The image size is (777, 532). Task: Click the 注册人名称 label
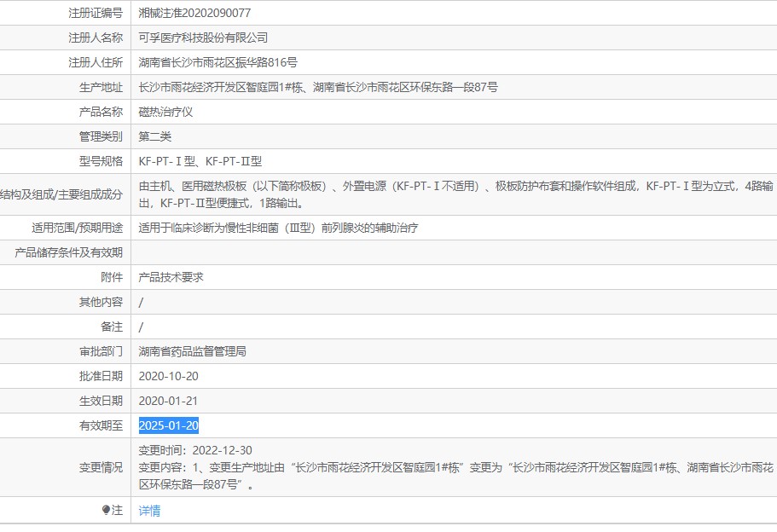coord(96,38)
